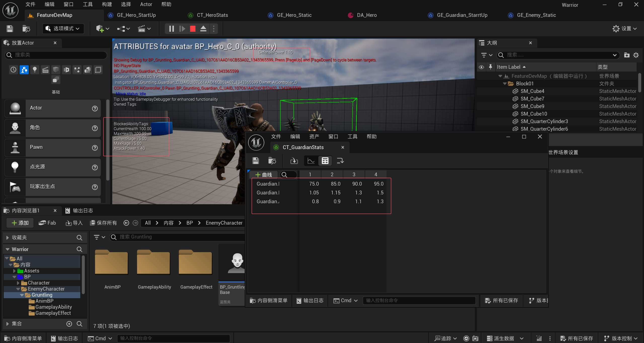Screen dimensions: 644x343
Task: Collapse FeatureDevMap root in outliner
Action: pos(500,76)
